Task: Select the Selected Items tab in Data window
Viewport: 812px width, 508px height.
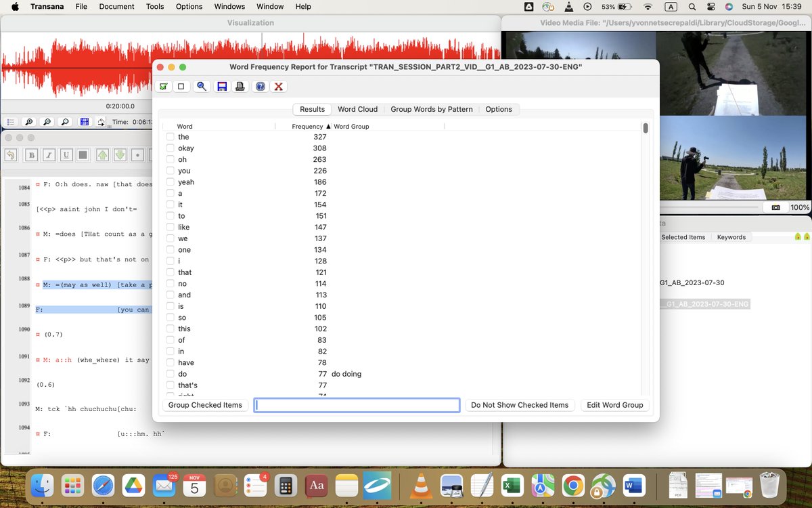Action: [683, 237]
